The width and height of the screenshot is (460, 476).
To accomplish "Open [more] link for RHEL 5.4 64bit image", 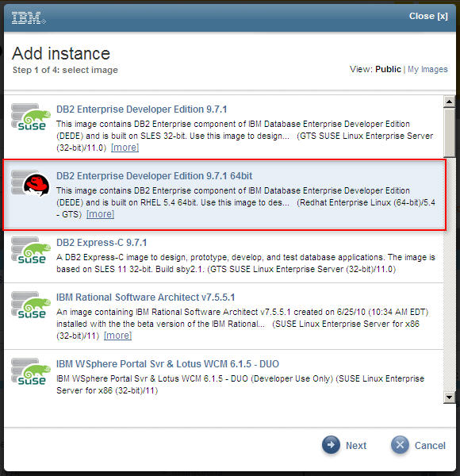I will pos(100,214).
